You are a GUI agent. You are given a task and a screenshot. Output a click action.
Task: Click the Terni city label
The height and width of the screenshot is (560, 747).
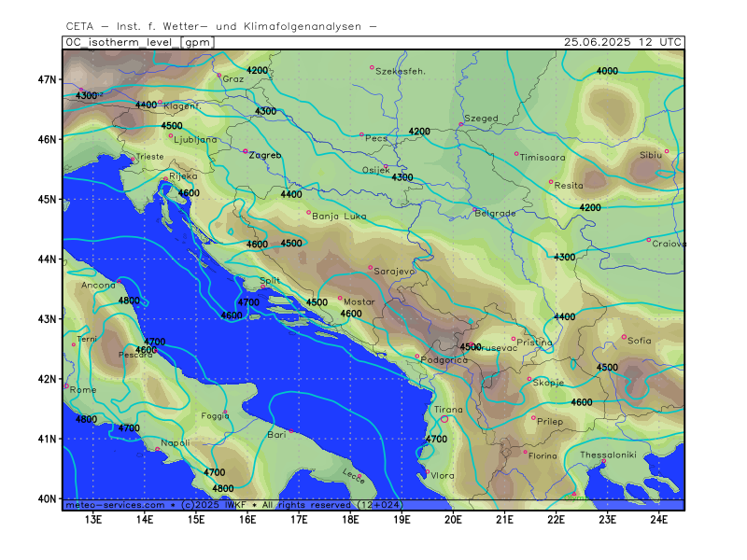(87, 340)
